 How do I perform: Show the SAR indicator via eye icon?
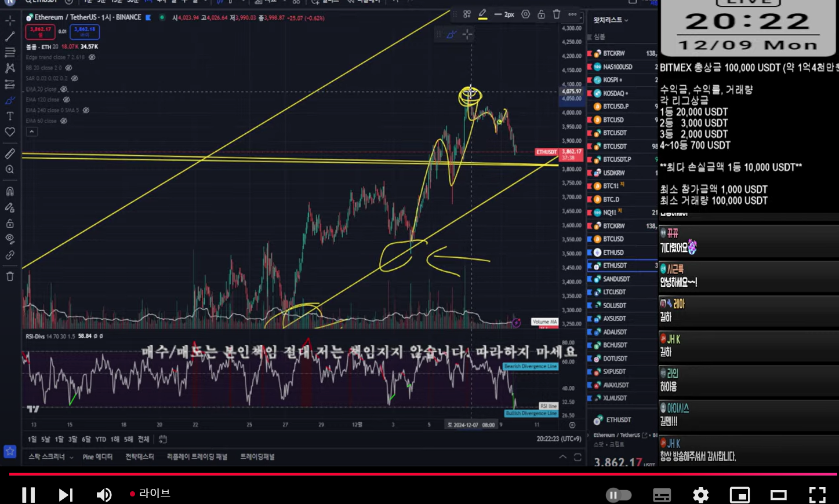coord(74,78)
